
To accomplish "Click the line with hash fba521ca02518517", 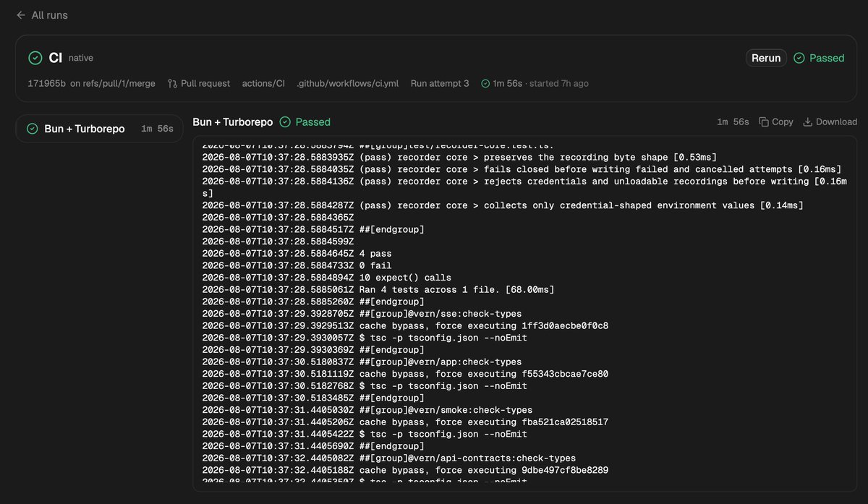I will [405, 422].
